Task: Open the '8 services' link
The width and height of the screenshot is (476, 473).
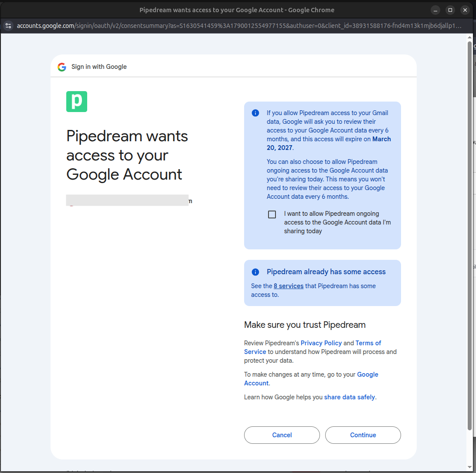Action: [x=289, y=286]
